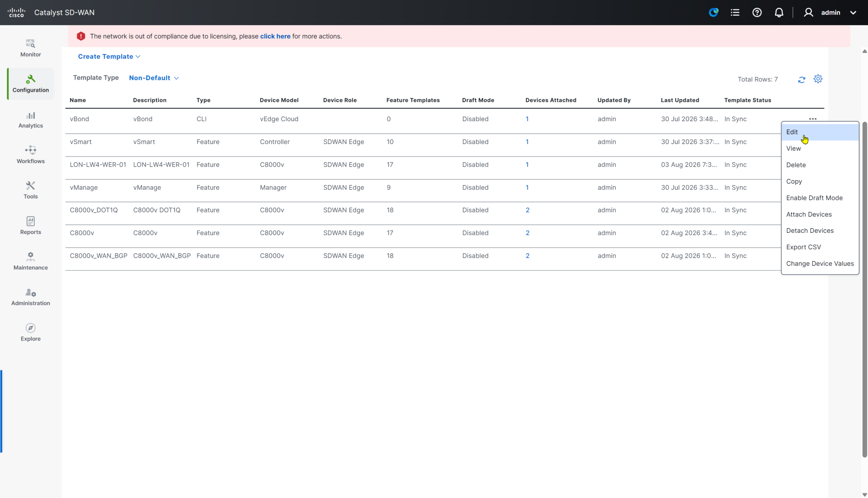This screenshot has height=498, width=868.
Task: Click the red compliance alert icon
Action: coord(81,36)
